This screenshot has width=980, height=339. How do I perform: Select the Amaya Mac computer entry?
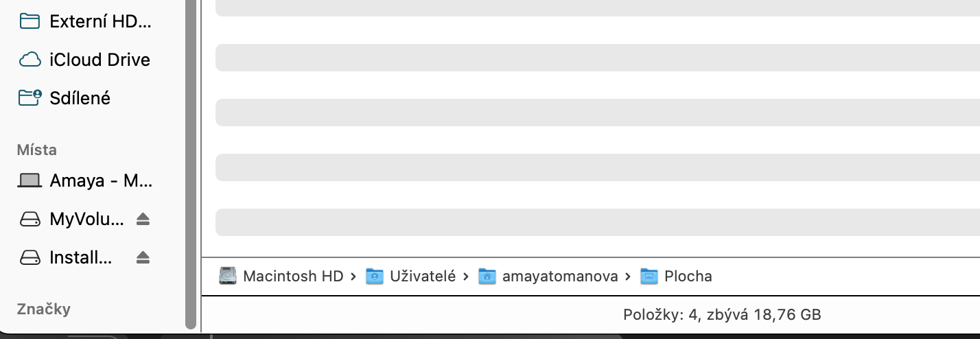tap(100, 181)
